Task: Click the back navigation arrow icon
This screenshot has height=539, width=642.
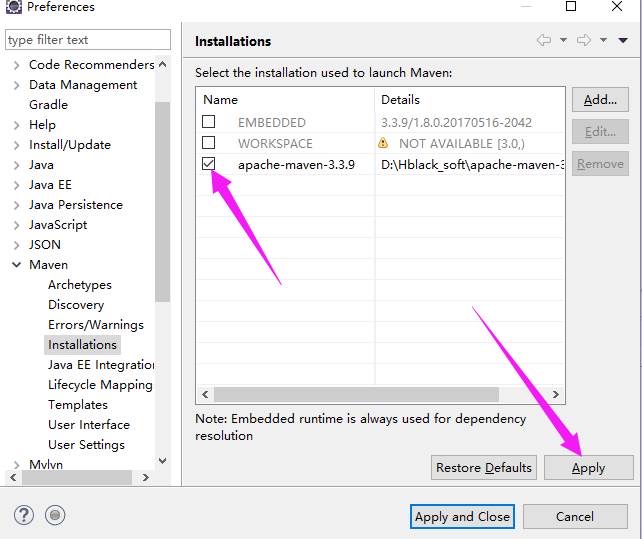Action: point(544,40)
